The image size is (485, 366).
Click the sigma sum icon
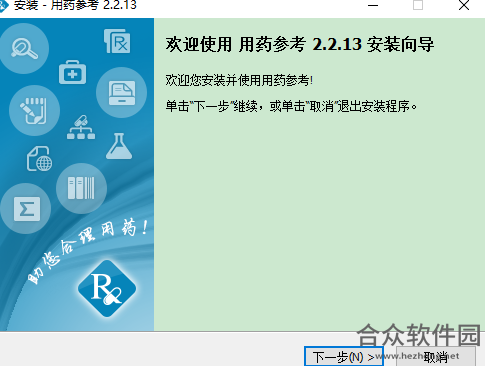coord(26,208)
